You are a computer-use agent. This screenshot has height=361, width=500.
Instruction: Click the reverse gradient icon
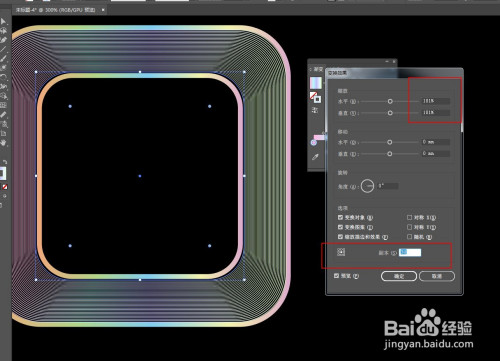[315, 110]
